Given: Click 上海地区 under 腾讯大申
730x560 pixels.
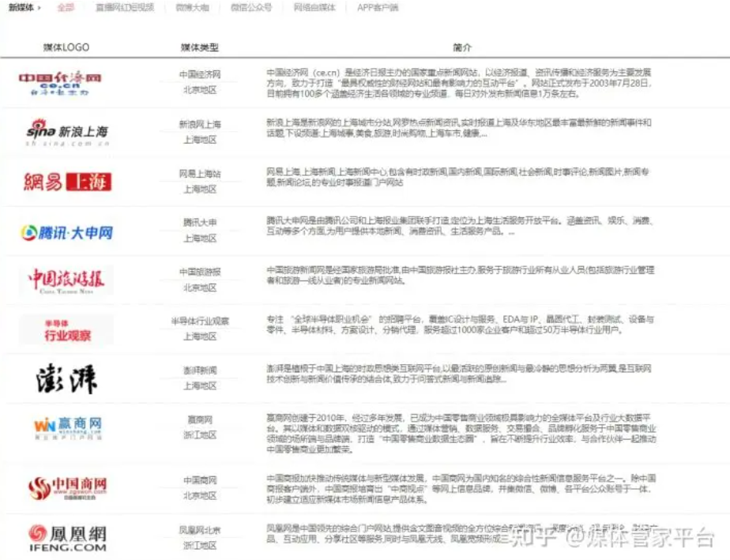Looking at the screenshot, I should pos(200,239).
